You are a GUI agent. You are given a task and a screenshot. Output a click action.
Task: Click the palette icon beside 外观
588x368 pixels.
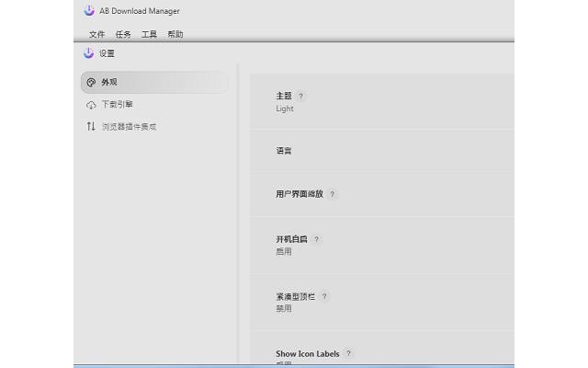coord(91,82)
